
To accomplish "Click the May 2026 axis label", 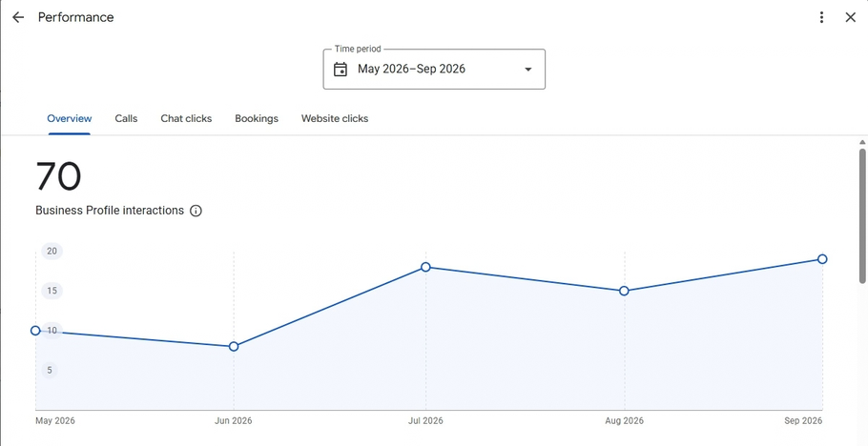I will click(x=55, y=421).
